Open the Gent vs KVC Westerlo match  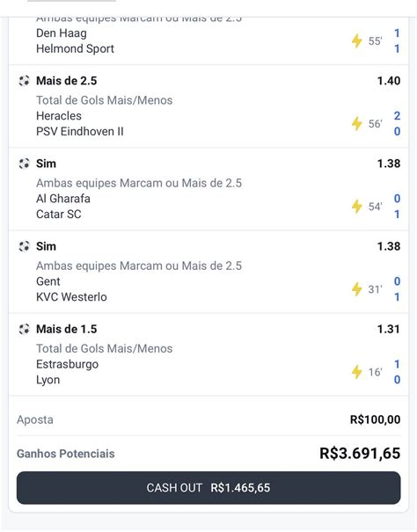coord(71,289)
